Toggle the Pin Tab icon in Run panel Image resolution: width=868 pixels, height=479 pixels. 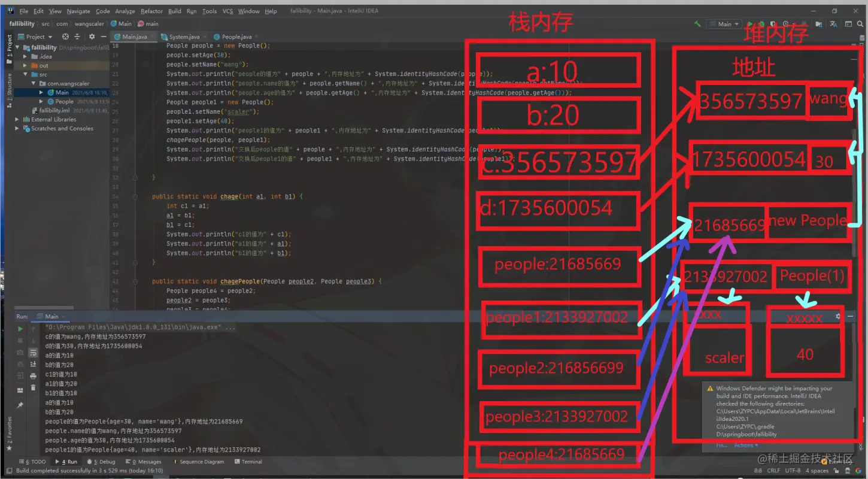pos(20,405)
